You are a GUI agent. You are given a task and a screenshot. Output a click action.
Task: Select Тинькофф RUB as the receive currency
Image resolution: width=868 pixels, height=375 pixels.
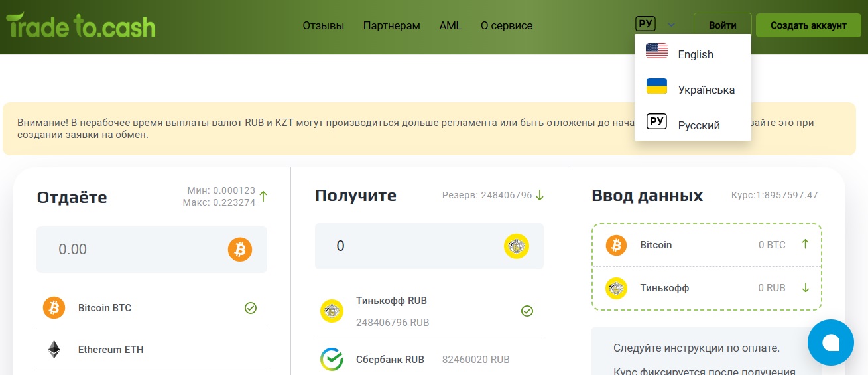(391, 301)
